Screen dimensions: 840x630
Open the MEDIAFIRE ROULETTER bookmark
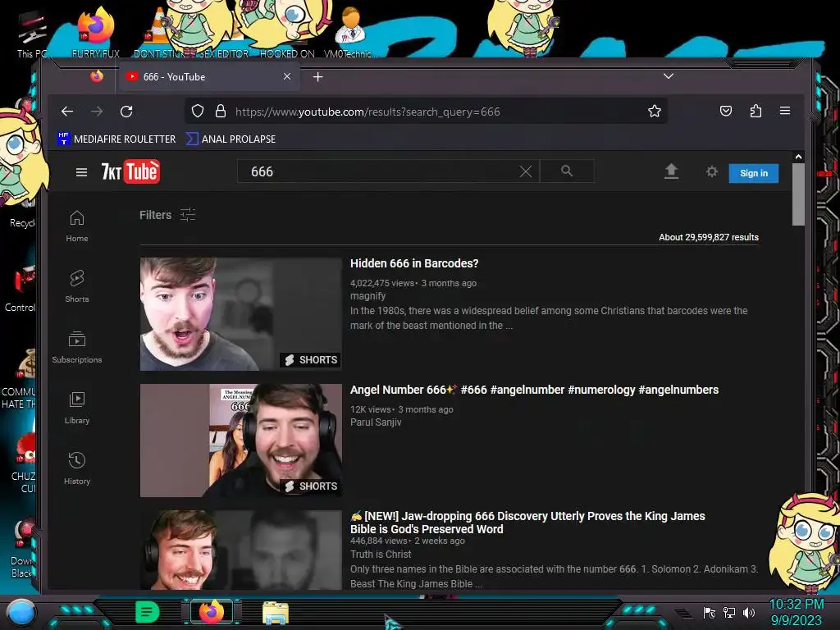116,139
